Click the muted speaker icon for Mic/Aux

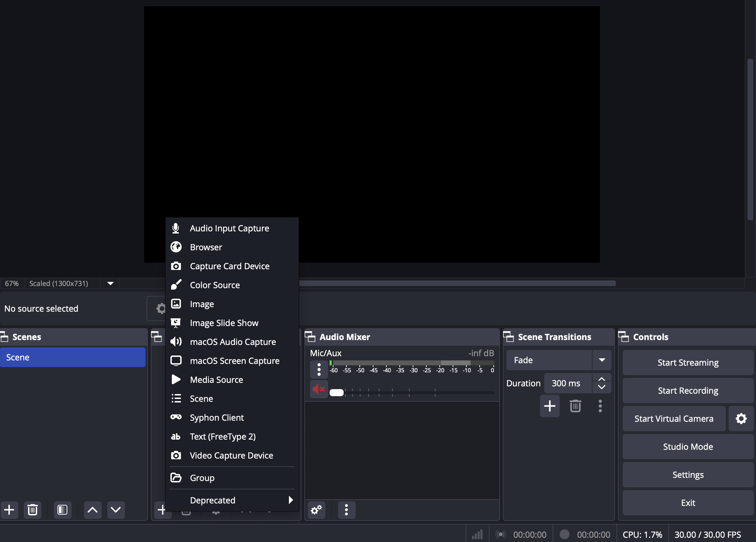(319, 389)
